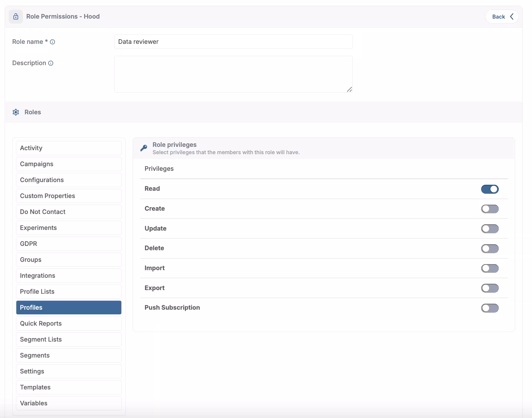Select Custom Properties in the sidebar
This screenshot has height=418, width=532.
click(68, 196)
